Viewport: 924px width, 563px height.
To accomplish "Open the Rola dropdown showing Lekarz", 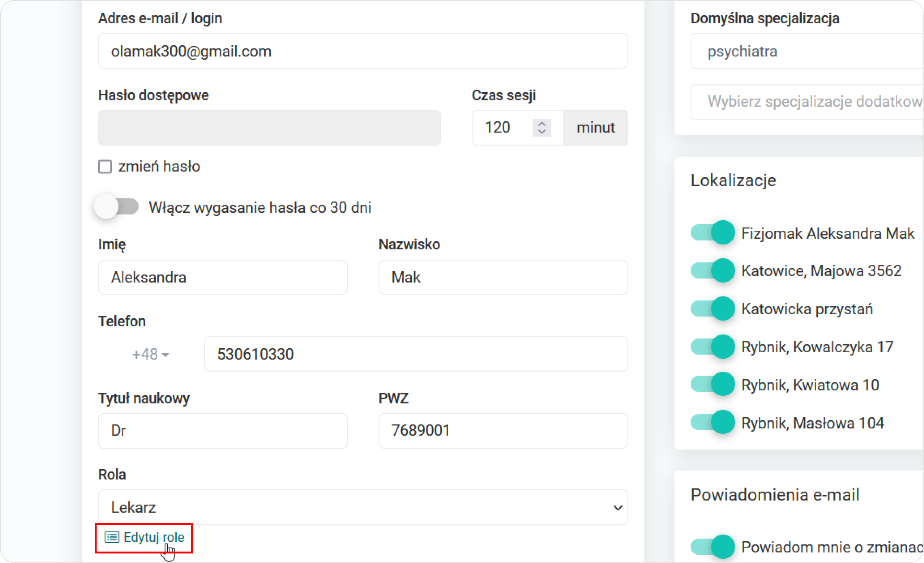I will click(363, 507).
